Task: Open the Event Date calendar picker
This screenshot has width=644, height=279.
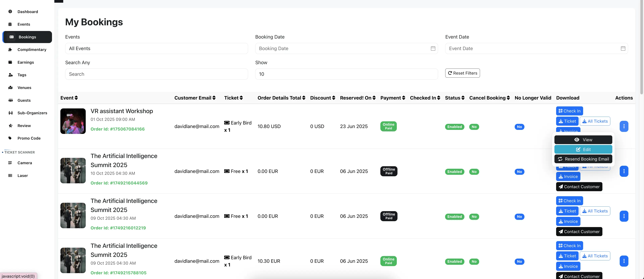Action: click(623, 48)
